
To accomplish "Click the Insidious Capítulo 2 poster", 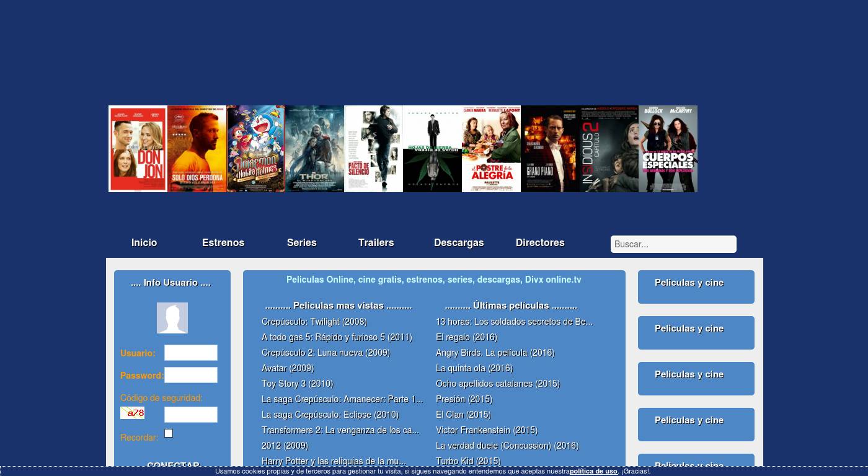I will click(x=609, y=149).
